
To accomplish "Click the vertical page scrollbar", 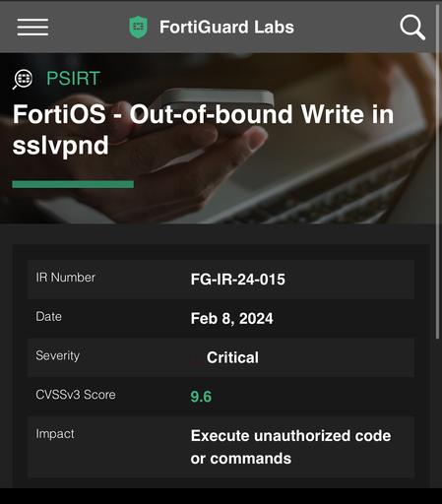I will click(x=437, y=170).
